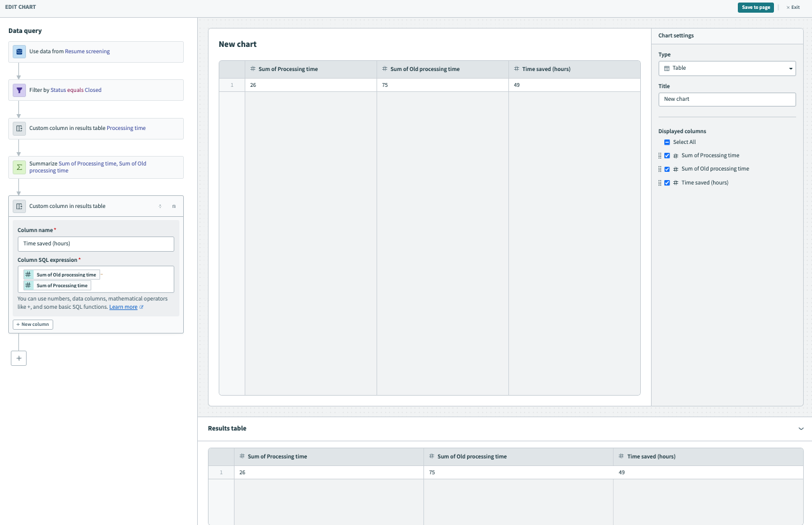Uncheck the Sum of Old processing time column
Viewport: 812px width, 525px height.
pyautogui.click(x=667, y=169)
